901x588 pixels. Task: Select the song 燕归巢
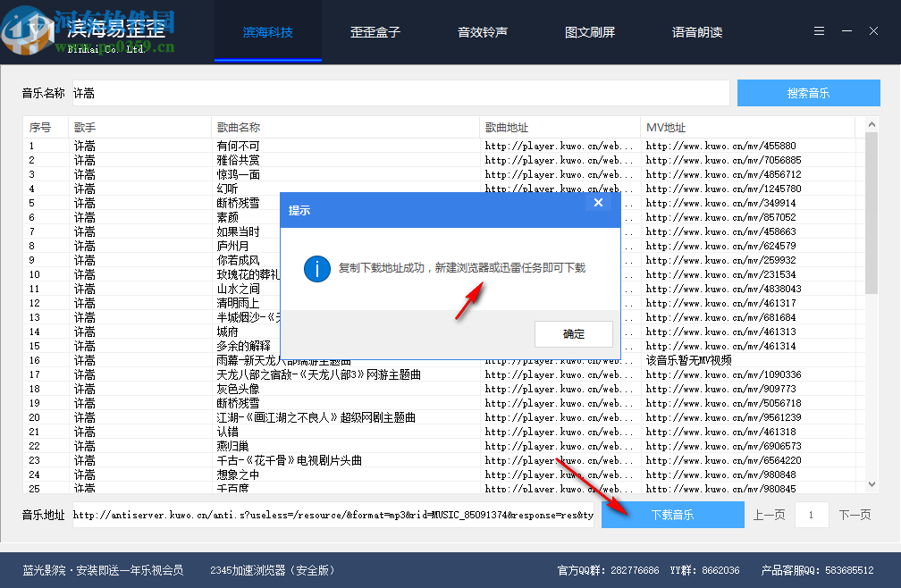pos(232,446)
